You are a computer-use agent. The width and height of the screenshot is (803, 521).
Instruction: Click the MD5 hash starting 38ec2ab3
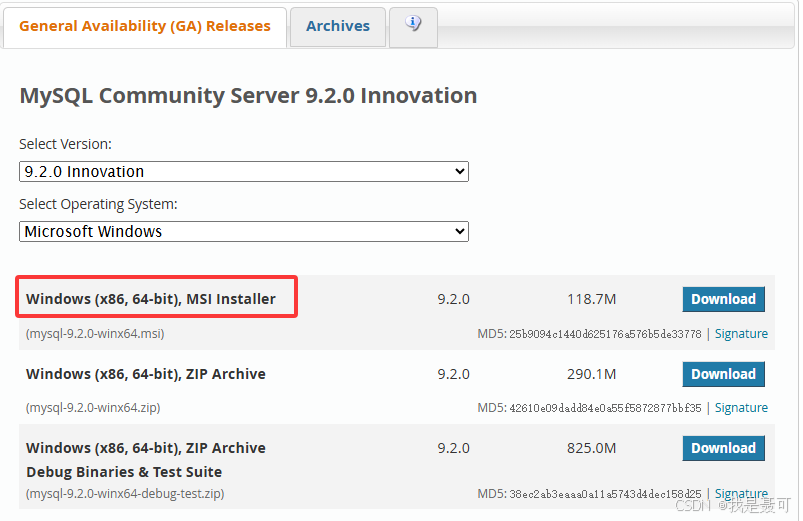pos(605,494)
